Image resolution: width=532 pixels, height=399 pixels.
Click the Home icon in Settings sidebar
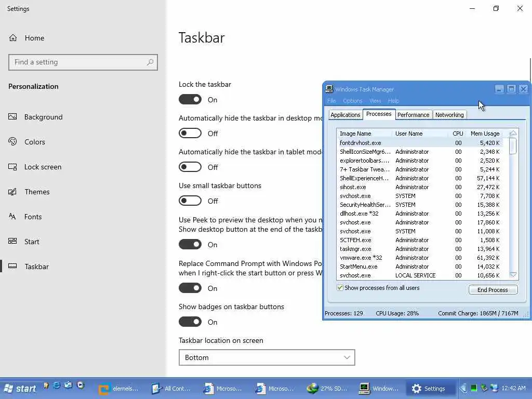pyautogui.click(x=13, y=37)
